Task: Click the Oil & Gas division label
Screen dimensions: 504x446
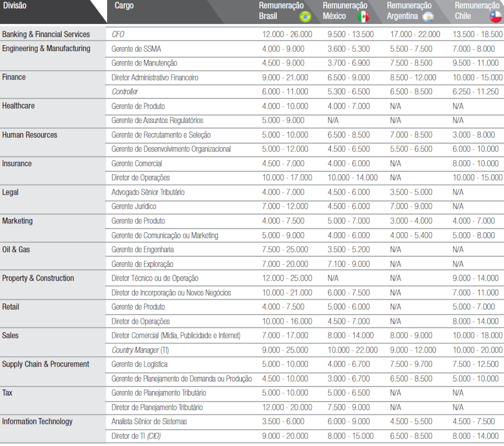Action: (x=16, y=249)
